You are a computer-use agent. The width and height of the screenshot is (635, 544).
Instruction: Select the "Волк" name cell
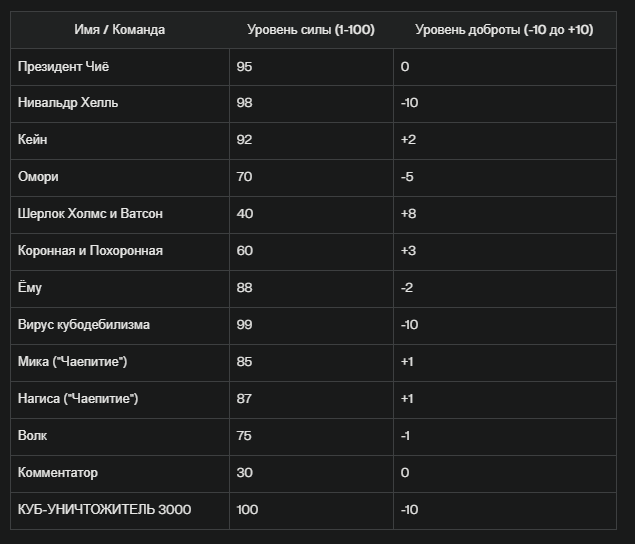click(x=33, y=435)
